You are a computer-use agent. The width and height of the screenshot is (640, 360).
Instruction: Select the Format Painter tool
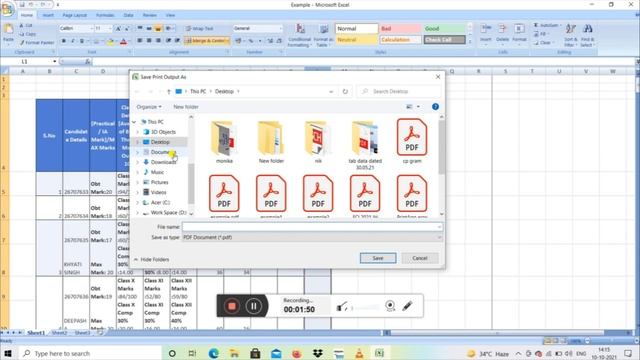37,42
